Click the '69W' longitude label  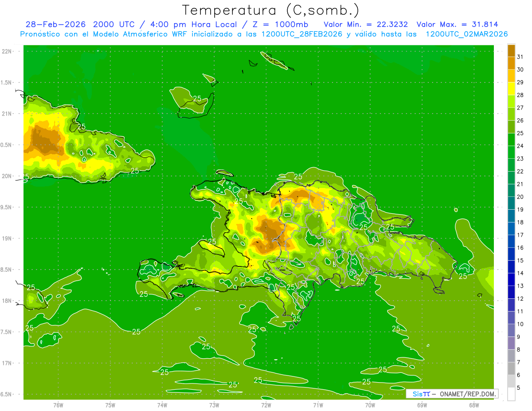(422, 405)
